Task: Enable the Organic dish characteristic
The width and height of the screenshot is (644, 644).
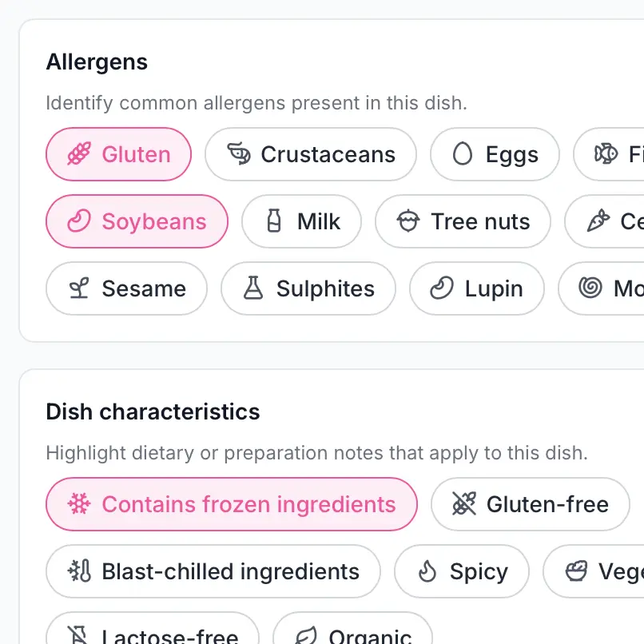Action: click(x=352, y=636)
